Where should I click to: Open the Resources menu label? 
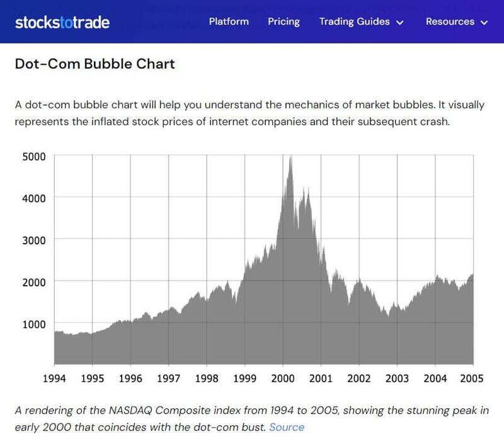[450, 21]
